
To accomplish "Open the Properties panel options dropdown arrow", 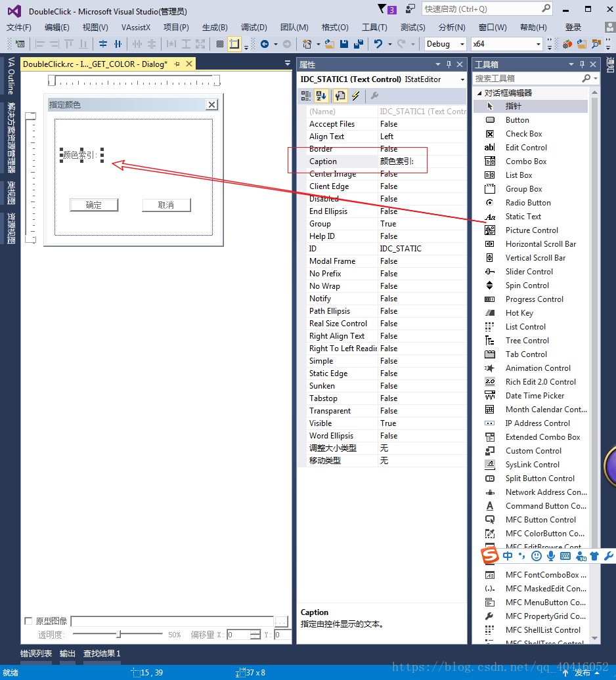I will point(438,64).
